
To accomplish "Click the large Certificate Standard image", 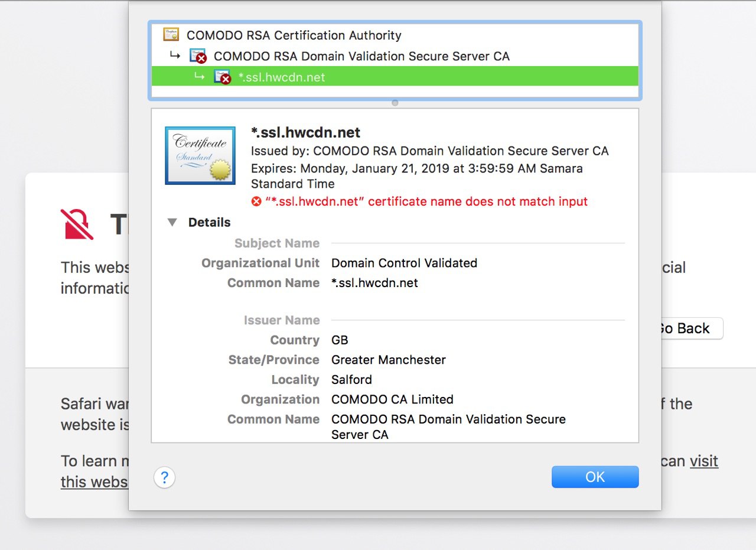I will (200, 155).
